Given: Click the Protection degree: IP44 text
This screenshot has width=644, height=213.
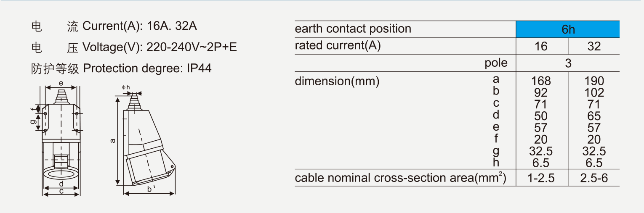Looking at the screenshot, I should 147,68.
